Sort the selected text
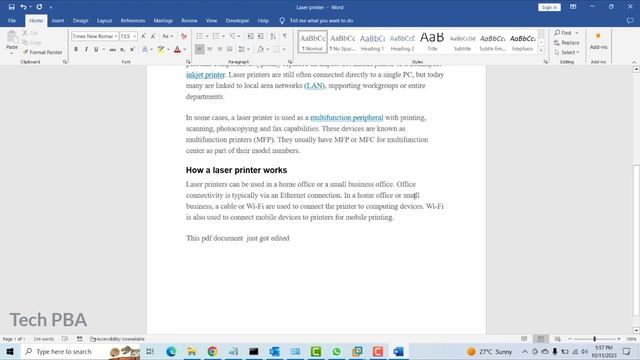Image resolution: width=640 pixels, height=360 pixels. pyautogui.click(x=273, y=36)
